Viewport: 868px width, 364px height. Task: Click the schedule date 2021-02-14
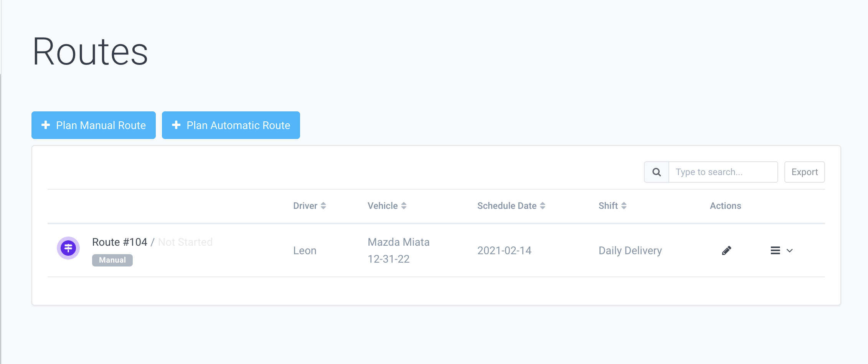504,251
